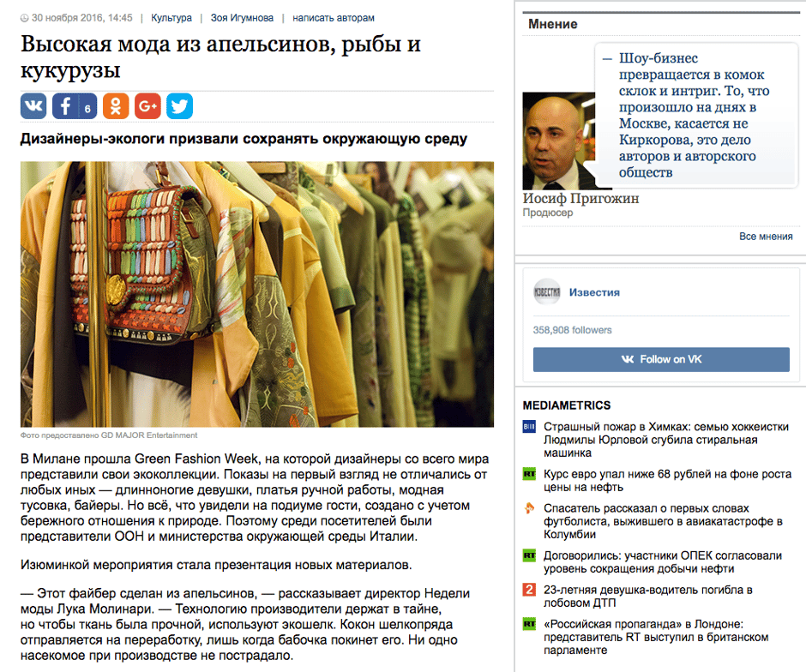The width and height of the screenshot is (806, 672).
Task: Open the Известия VK page name link
Action: pos(594,292)
